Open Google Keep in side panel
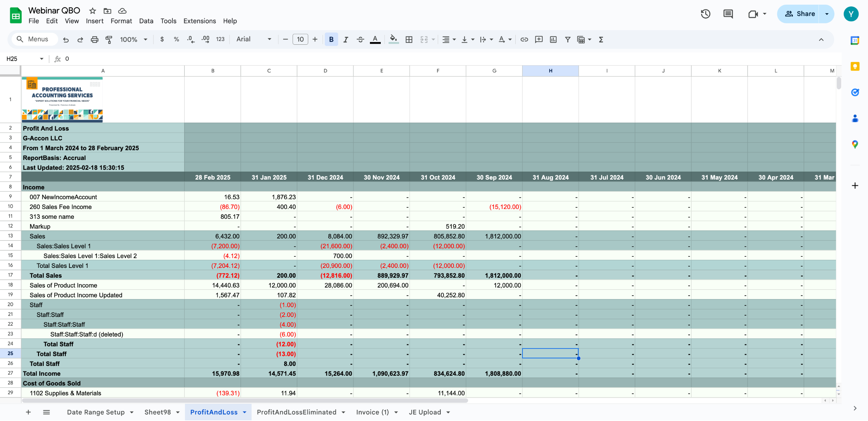This screenshot has height=421, width=868. [855, 66]
